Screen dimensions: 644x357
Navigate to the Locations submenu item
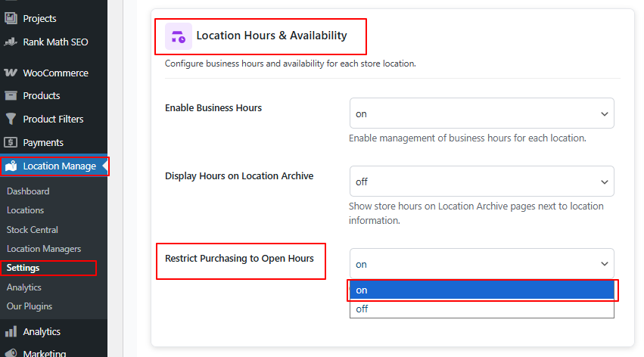coord(26,210)
